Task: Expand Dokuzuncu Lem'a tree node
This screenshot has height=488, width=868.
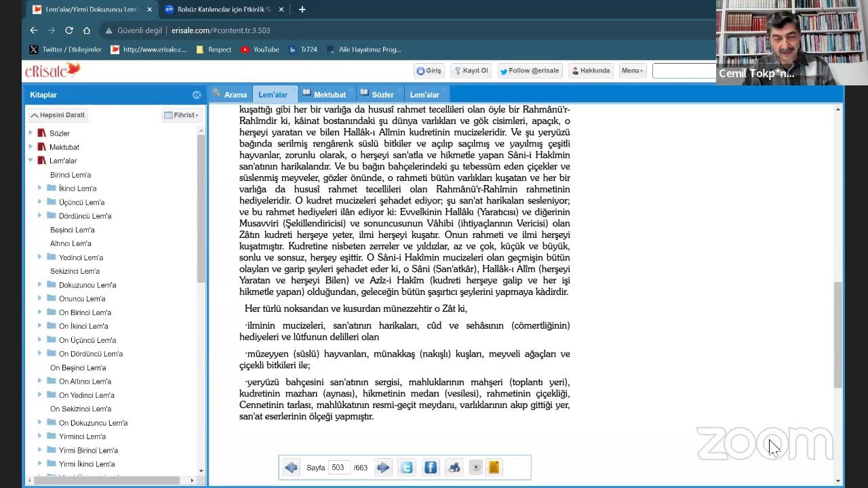Action: click(x=40, y=285)
